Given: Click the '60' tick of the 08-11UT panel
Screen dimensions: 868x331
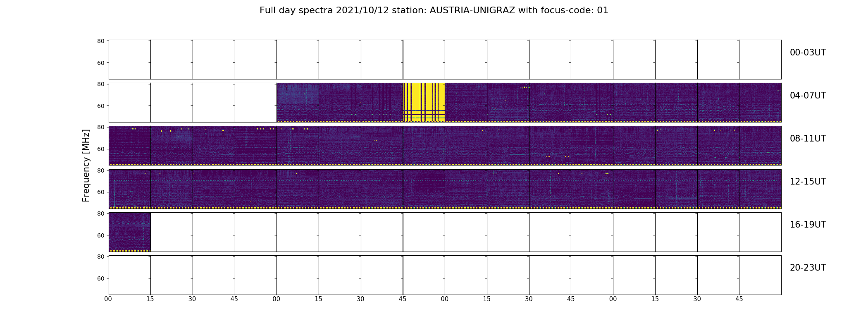Looking at the screenshot, I should (x=100, y=149).
